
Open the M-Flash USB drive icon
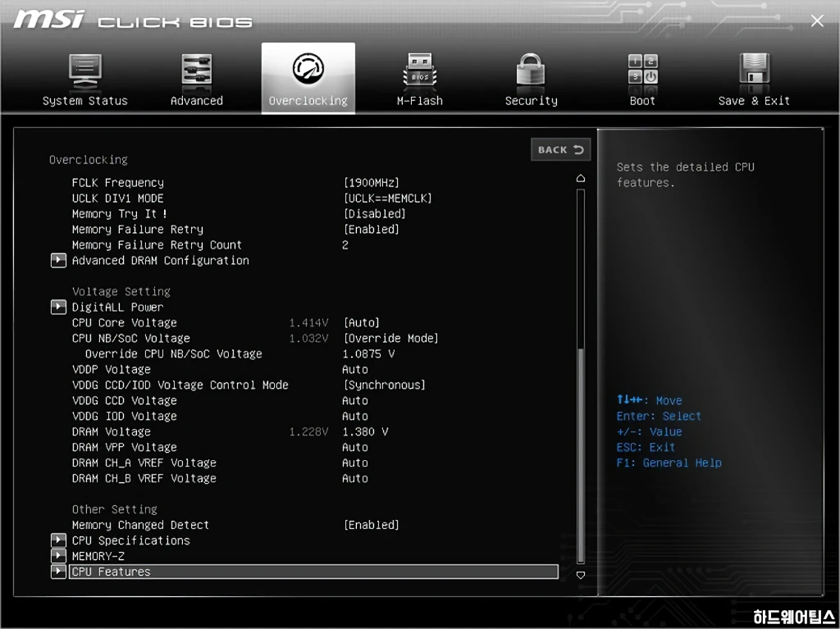pos(419,70)
